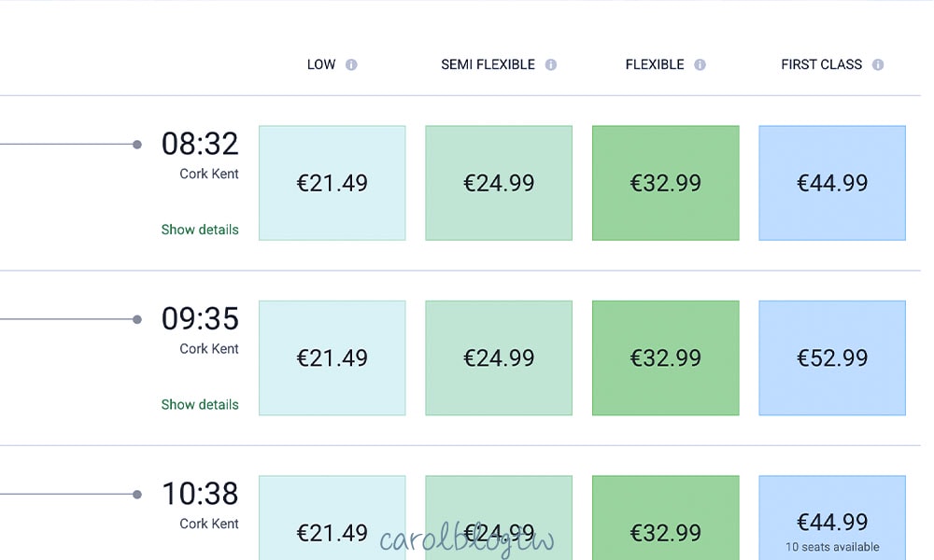Screen dimensions: 934x560
Task: Choose €24.99 Semi Flexible fare at 09:35
Action: click(x=499, y=357)
